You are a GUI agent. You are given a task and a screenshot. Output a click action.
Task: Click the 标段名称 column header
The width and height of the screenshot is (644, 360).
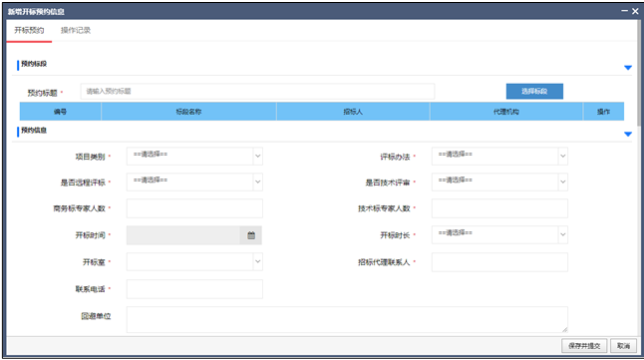pyautogui.click(x=189, y=112)
